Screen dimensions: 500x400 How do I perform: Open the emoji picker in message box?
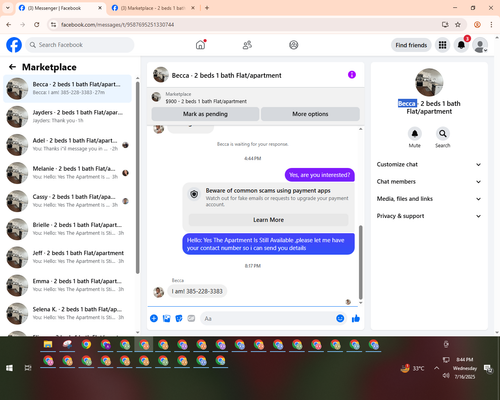click(x=340, y=318)
